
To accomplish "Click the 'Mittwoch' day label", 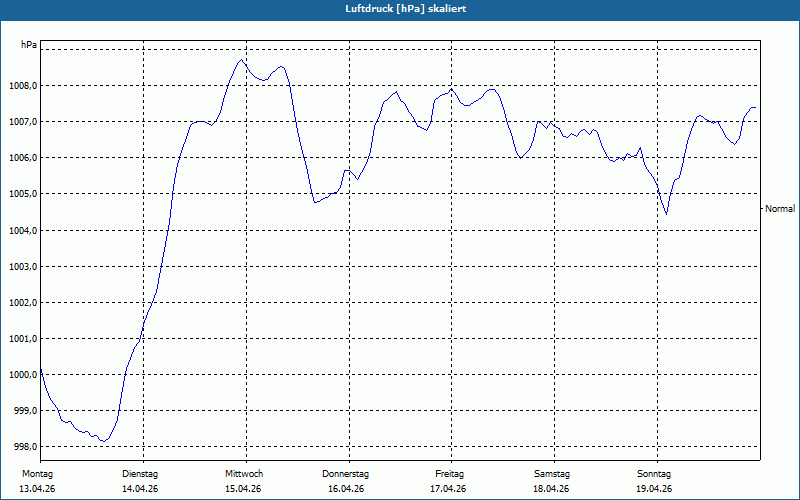I will [x=244, y=474].
